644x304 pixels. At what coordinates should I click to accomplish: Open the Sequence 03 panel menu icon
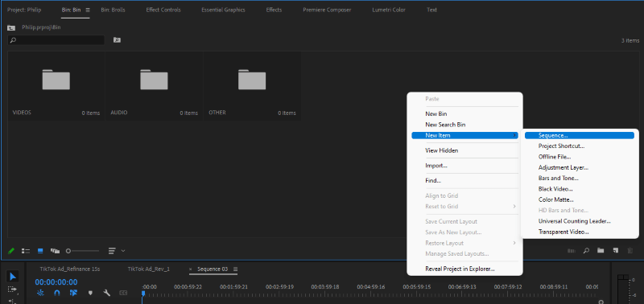coord(235,269)
